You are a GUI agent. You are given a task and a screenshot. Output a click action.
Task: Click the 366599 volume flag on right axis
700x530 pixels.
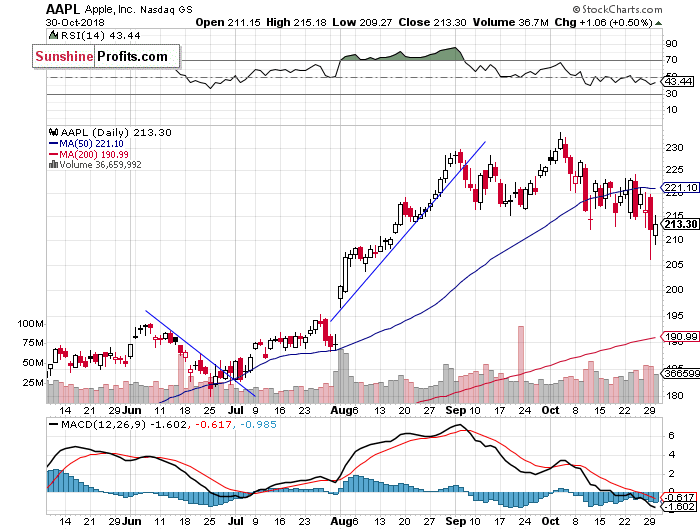coord(680,373)
